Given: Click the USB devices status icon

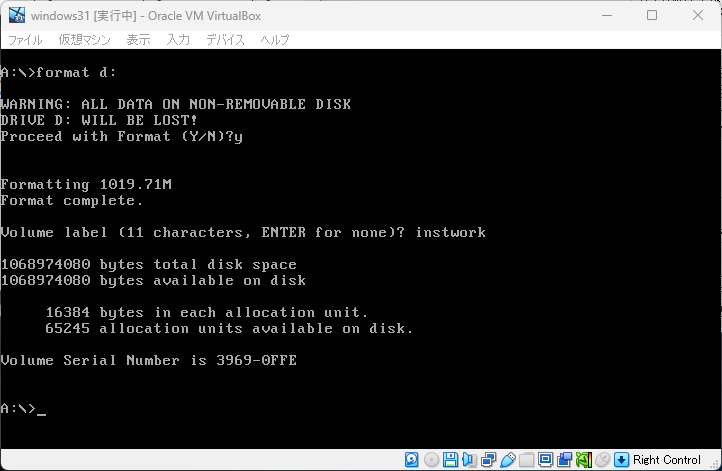Looking at the screenshot, I should coord(507,459).
